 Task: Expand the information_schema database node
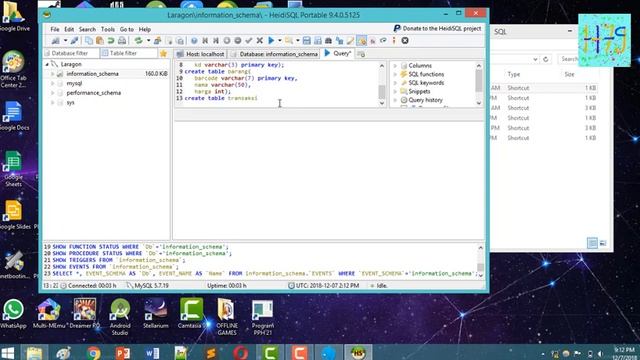click(x=53, y=74)
